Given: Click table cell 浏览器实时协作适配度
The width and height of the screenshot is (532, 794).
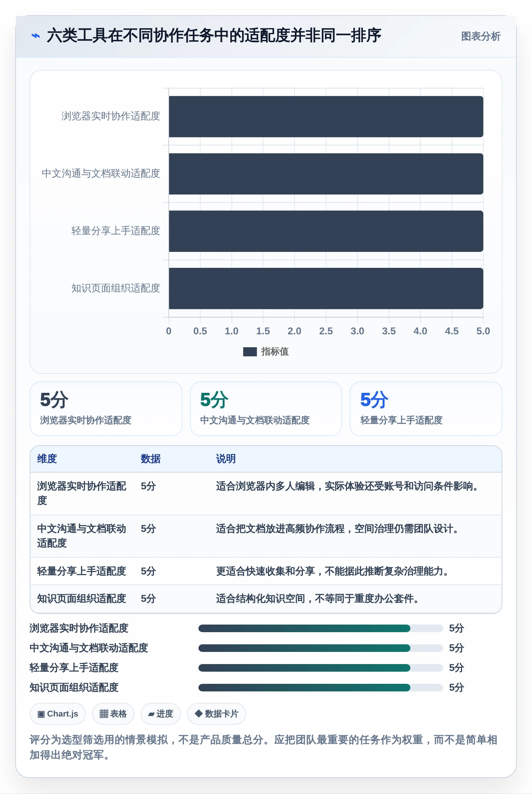Looking at the screenshot, I should point(82,493).
